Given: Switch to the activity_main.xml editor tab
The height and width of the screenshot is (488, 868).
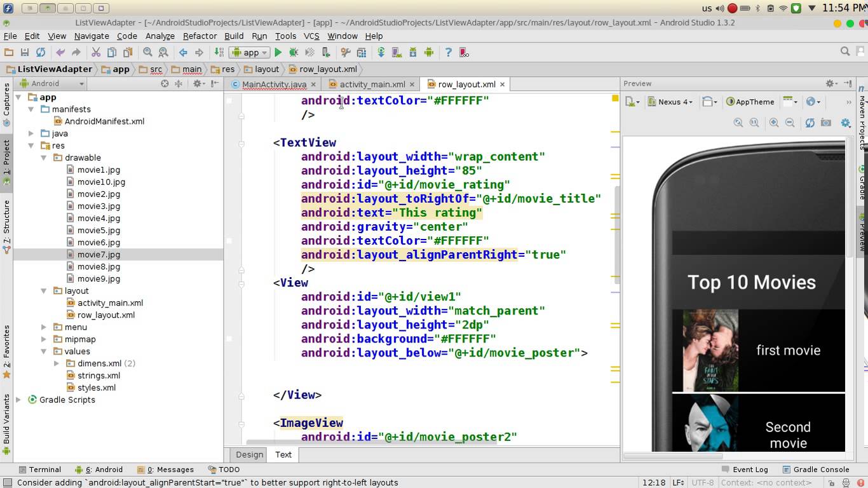Looking at the screenshot, I should click(x=371, y=85).
